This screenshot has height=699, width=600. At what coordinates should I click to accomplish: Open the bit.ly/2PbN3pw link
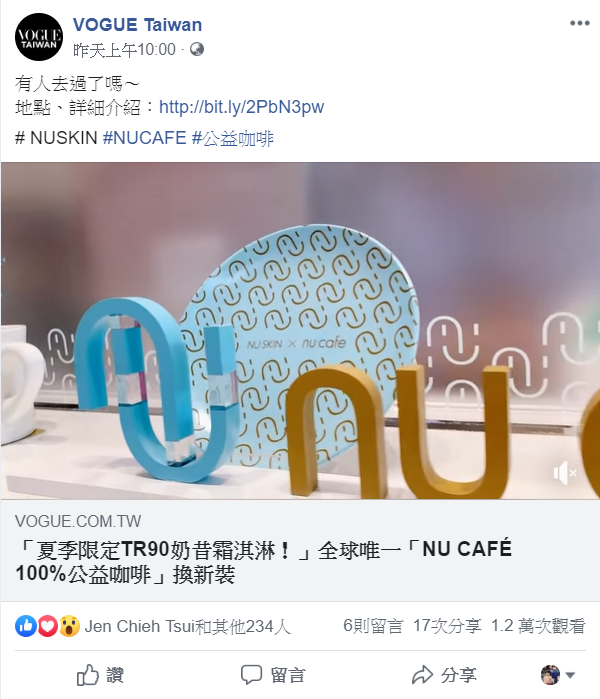(x=241, y=107)
